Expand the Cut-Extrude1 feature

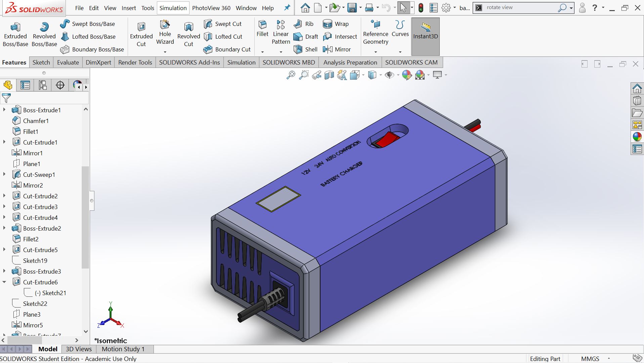(x=4, y=142)
